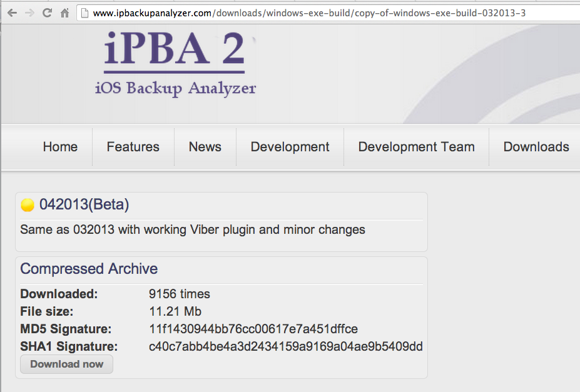The height and width of the screenshot is (392, 580).
Task: Select the URL in the address bar
Action: pyautogui.click(x=309, y=13)
